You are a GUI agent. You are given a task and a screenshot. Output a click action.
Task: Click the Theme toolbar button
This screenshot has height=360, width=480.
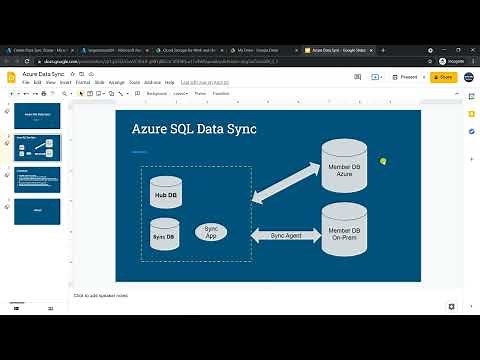200,94
